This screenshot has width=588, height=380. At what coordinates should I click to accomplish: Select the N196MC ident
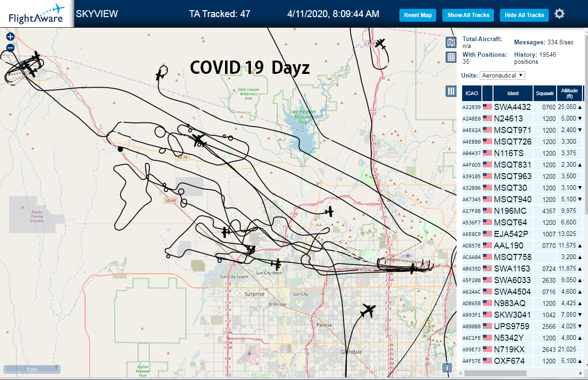(x=510, y=211)
